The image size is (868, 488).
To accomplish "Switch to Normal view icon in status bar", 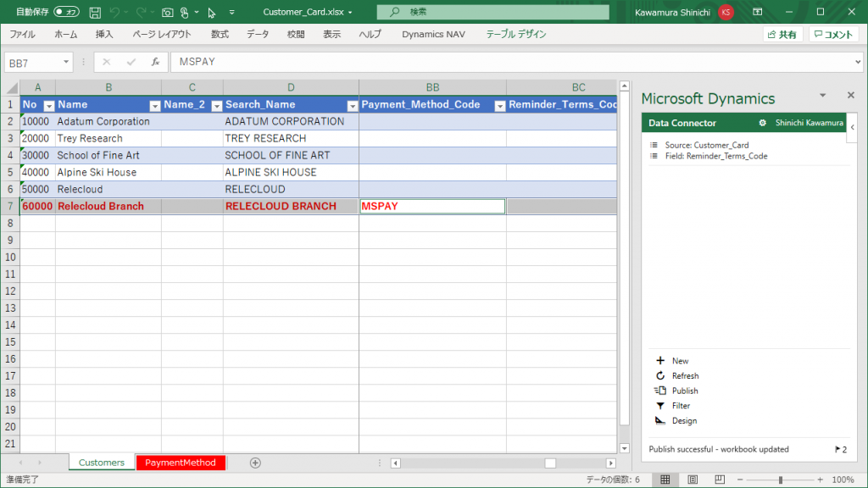I will point(665,480).
